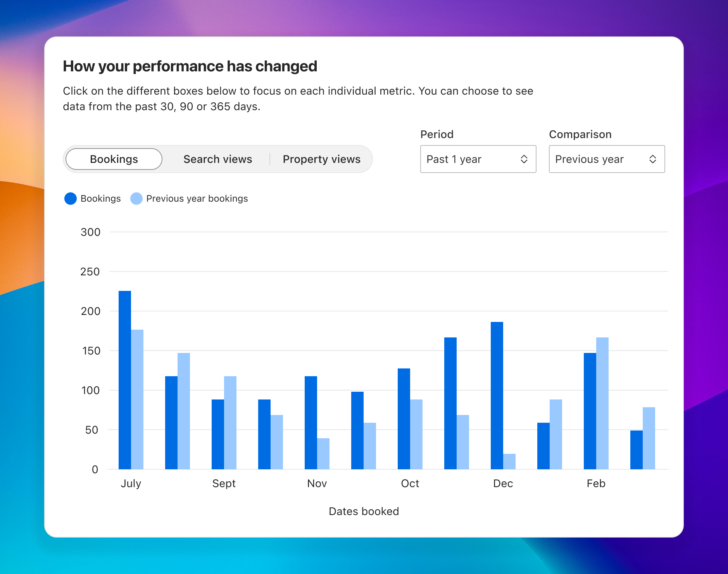Click the "100" y-axis value

91,390
